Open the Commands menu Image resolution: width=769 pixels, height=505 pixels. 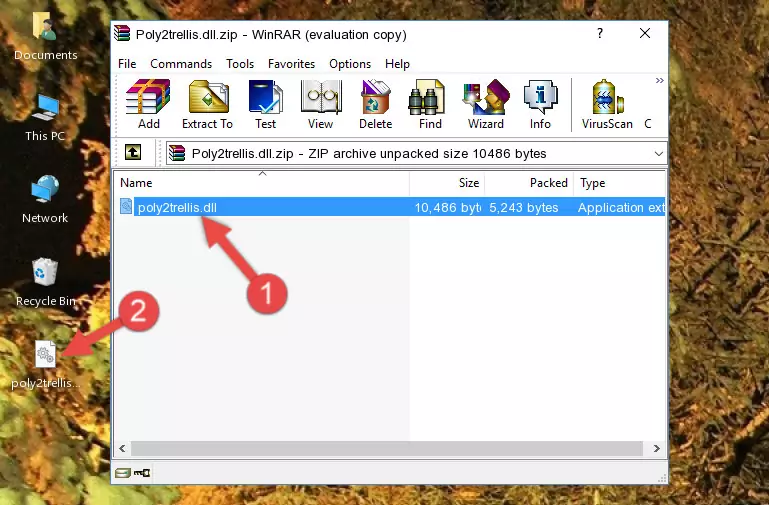click(x=181, y=64)
